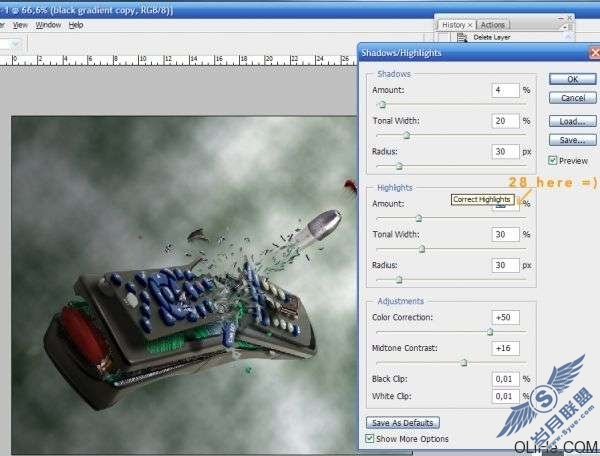Open the Window menu
This screenshot has height=456, width=600.
(x=48, y=25)
